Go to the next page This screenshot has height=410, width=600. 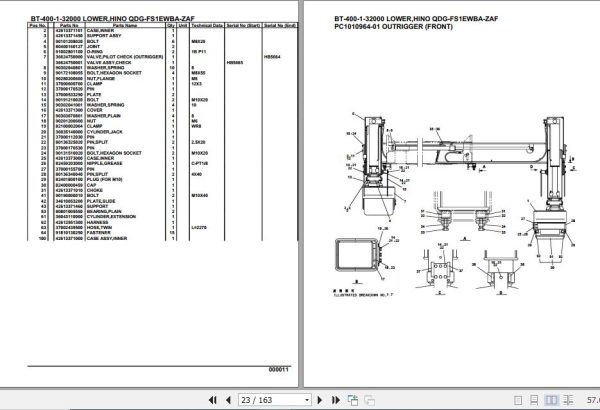click(320, 400)
